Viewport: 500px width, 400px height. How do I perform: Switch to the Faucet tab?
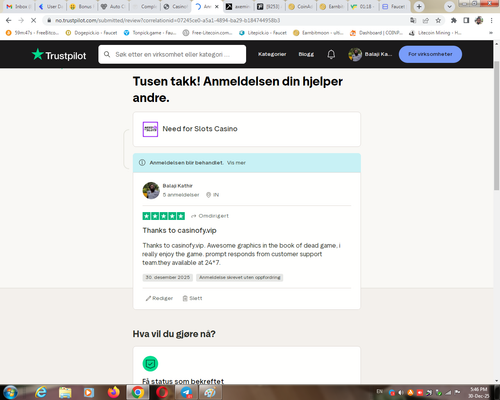395,6
